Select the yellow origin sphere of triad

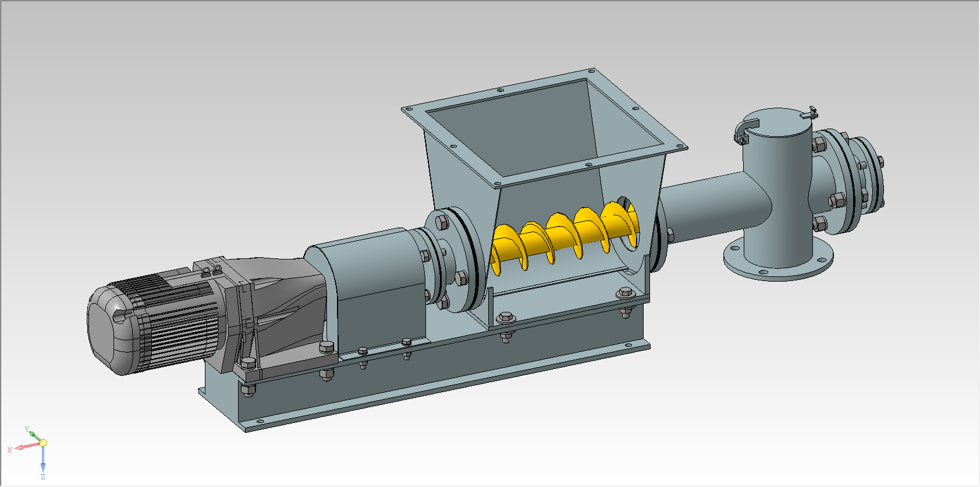point(42,443)
